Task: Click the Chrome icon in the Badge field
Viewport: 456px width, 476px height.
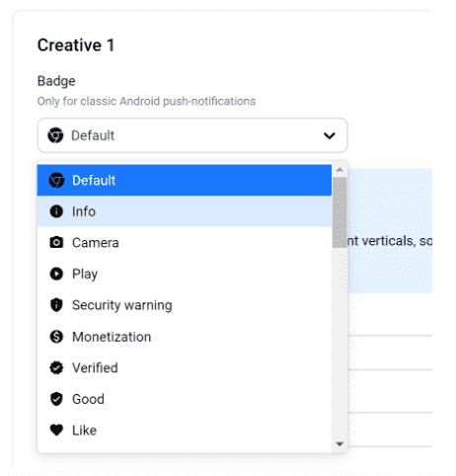Action: point(55,135)
